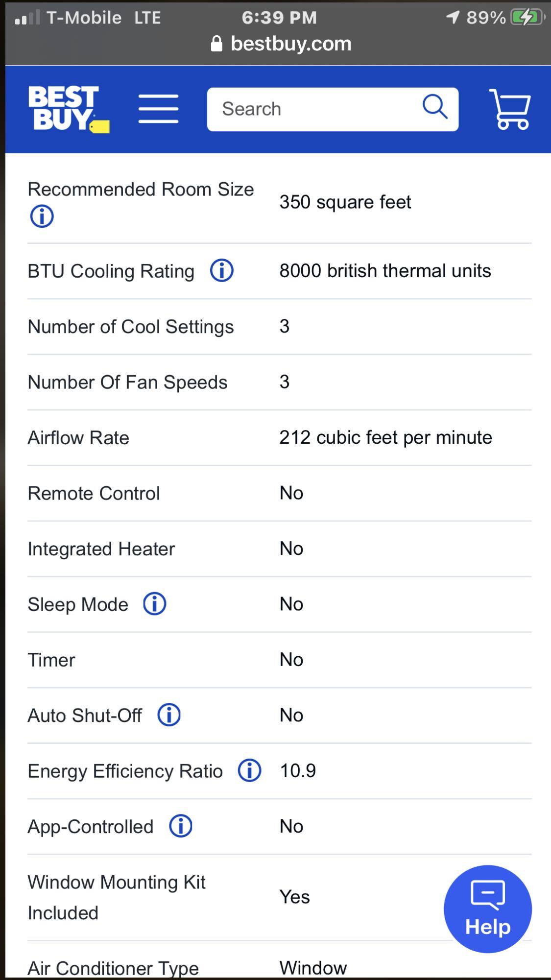Show info for Sleep Mode

pos(155,604)
